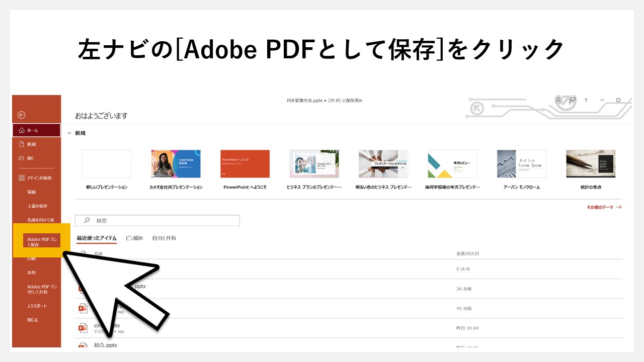Click the Help question mark icon
Screen dimensions: 644x362
coord(585,101)
